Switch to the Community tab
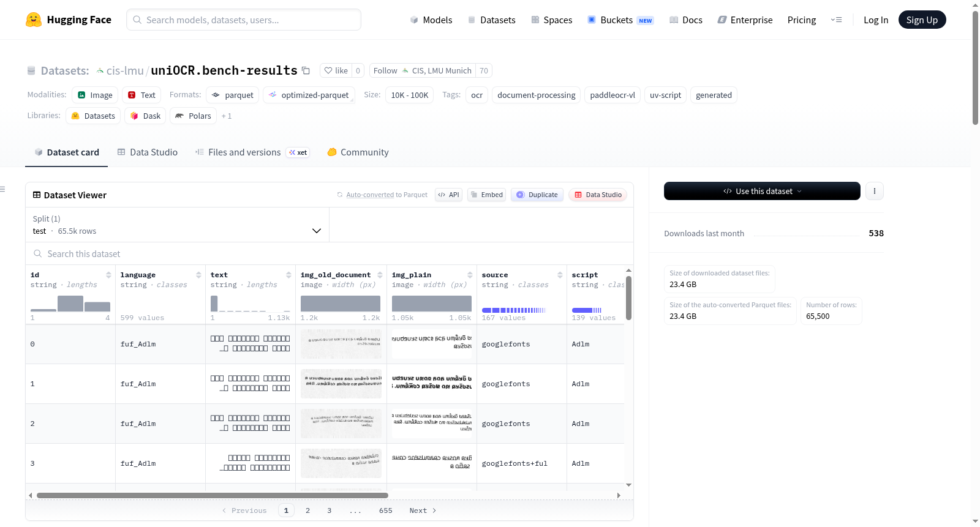This screenshot has width=980, height=527. [x=358, y=152]
